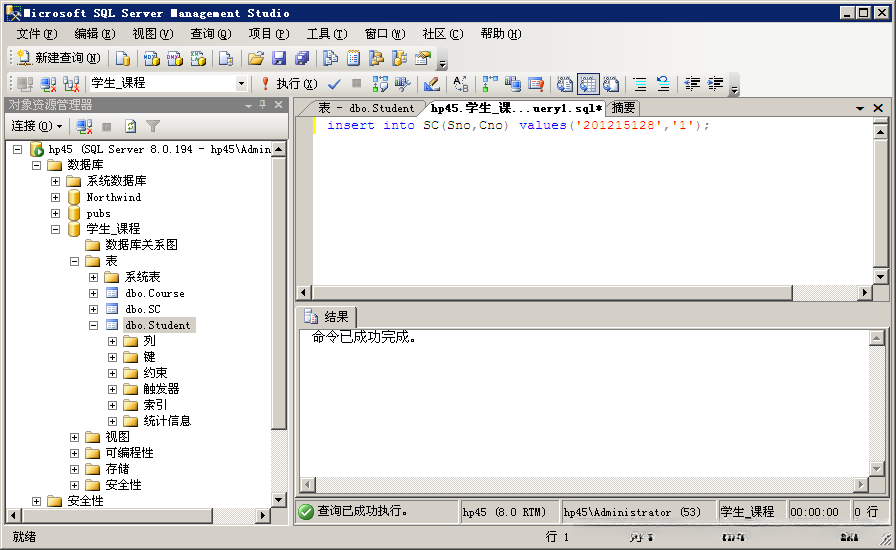Click the Save disk icon

279,58
